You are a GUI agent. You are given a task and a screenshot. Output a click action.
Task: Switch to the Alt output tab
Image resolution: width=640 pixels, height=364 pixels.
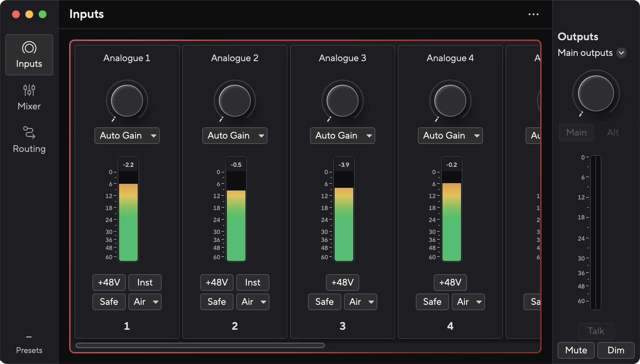pos(613,132)
